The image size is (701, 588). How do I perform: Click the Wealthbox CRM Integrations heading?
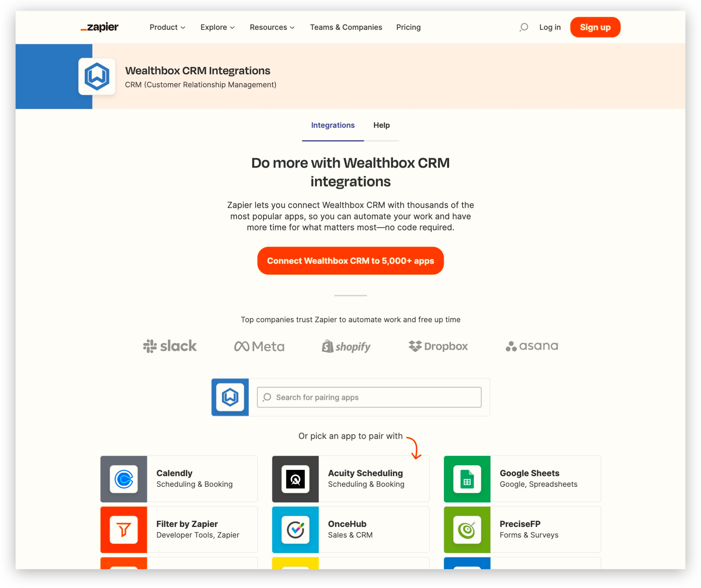pos(197,70)
